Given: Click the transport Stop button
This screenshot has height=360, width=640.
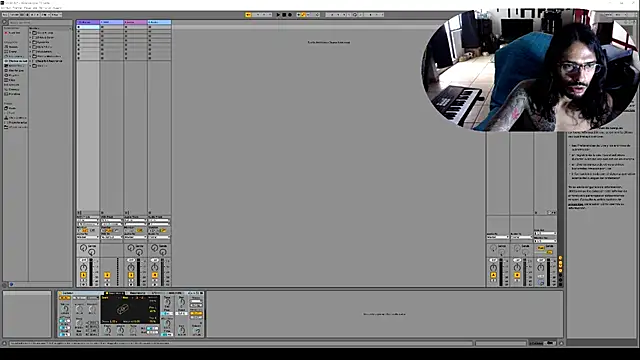Looking at the screenshot, I should tap(284, 15).
